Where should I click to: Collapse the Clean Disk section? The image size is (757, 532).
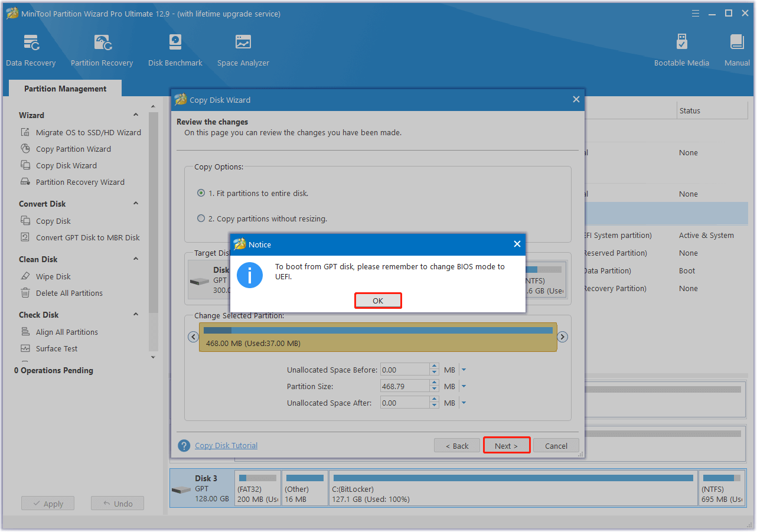click(136, 259)
